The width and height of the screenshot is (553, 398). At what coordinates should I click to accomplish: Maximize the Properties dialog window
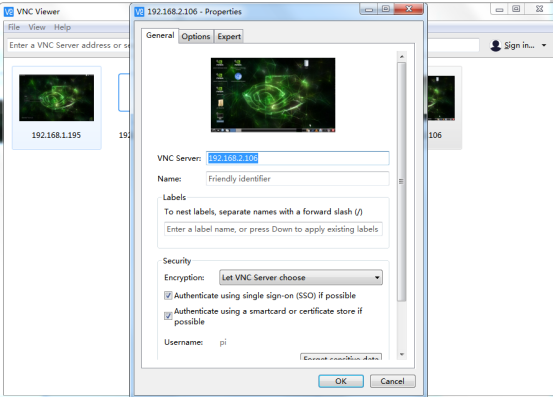(x=386, y=9)
